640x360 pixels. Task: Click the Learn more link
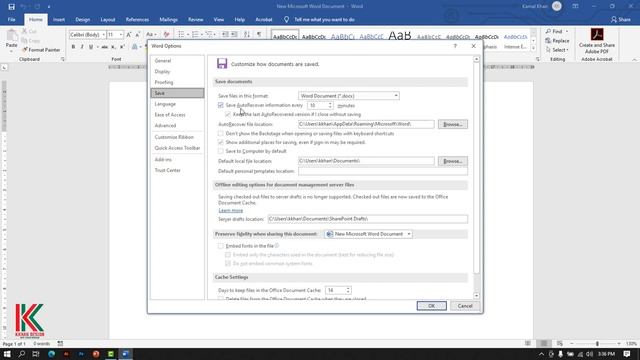coord(231,211)
